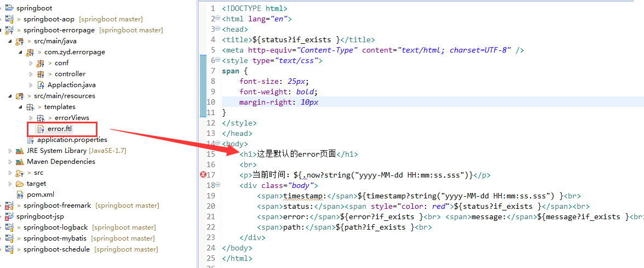Collapse the com.zyd.errorpage package node

20,52
